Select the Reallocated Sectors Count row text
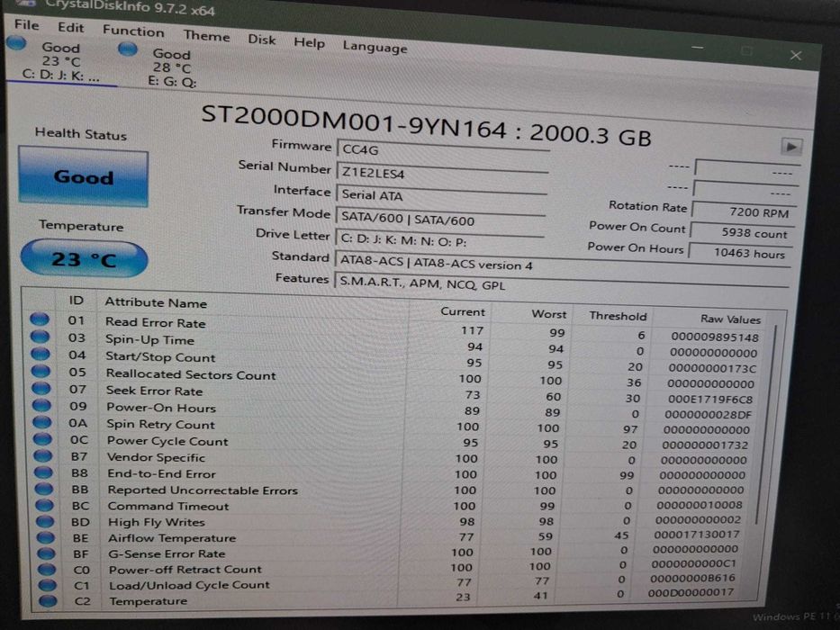Viewport: 840px width, 630px height. coord(191,374)
